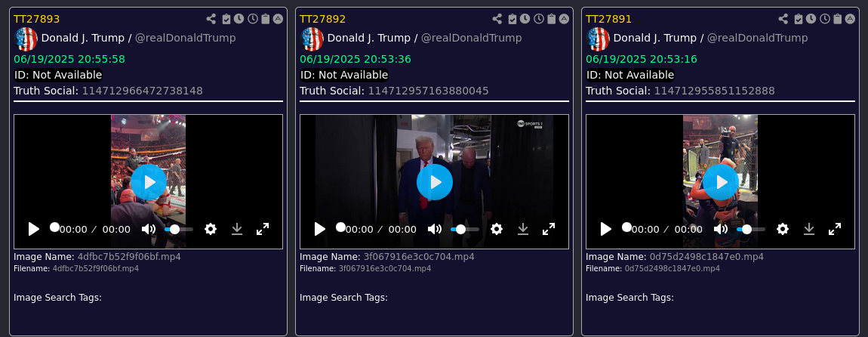Toggle fullscreen on TT27891 video

[x=835, y=229]
